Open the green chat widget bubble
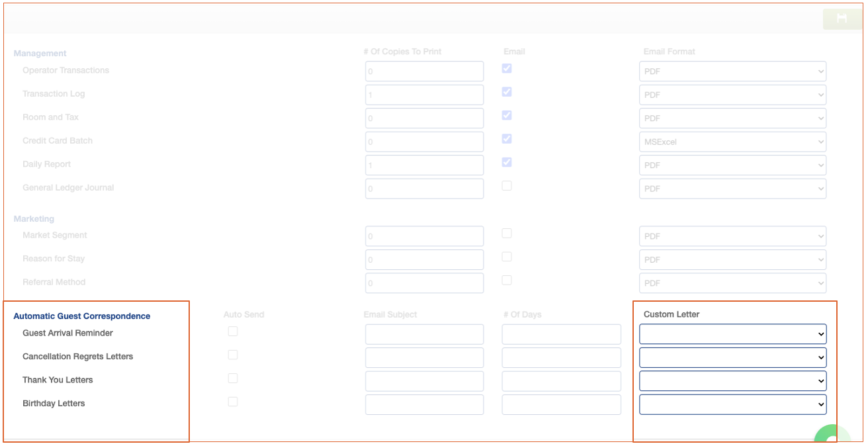The width and height of the screenshot is (868, 446). [x=830, y=436]
